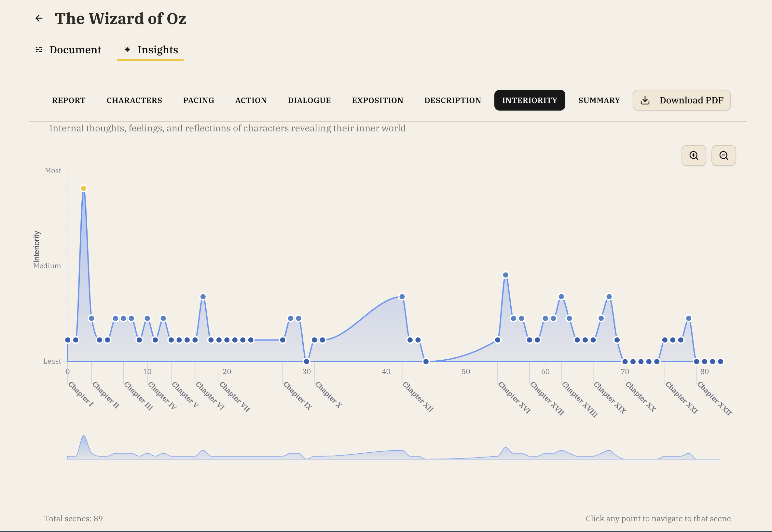Click the back arrow icon
The width and height of the screenshot is (772, 532).
pyautogui.click(x=39, y=18)
